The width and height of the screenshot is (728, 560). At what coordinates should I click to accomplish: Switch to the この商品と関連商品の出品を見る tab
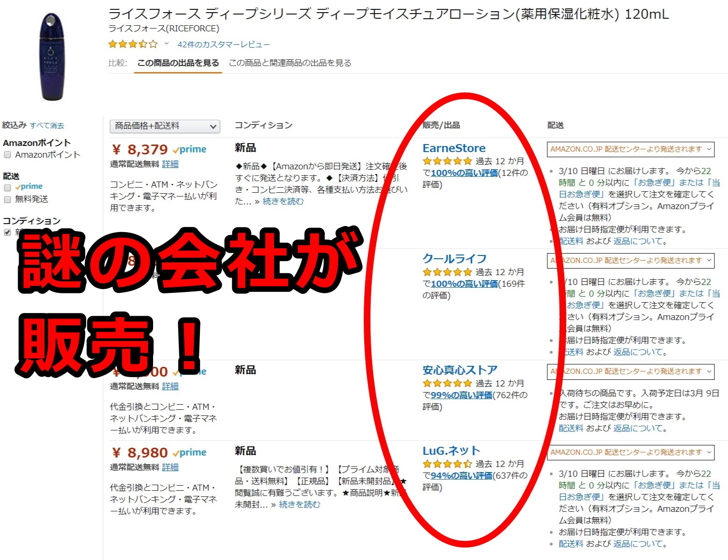click(x=290, y=63)
